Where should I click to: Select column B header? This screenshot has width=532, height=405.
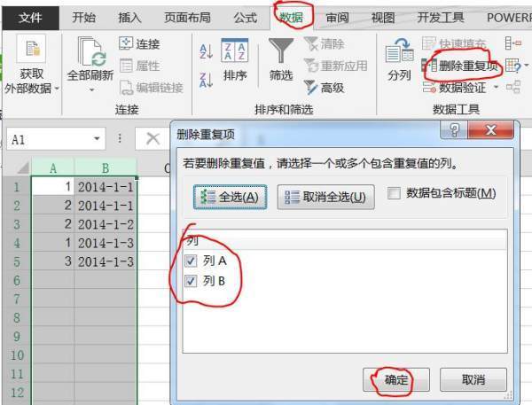pos(106,167)
